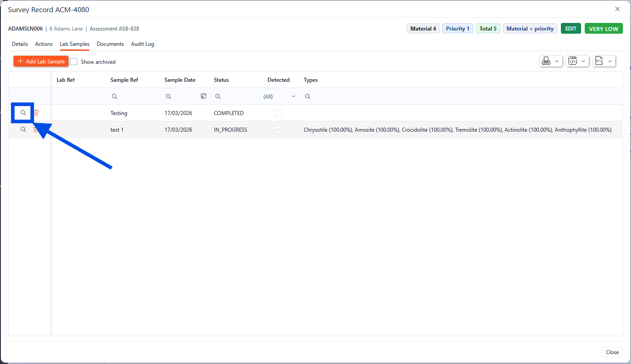
Task: Click the torn document export icon
Action: 599,62
